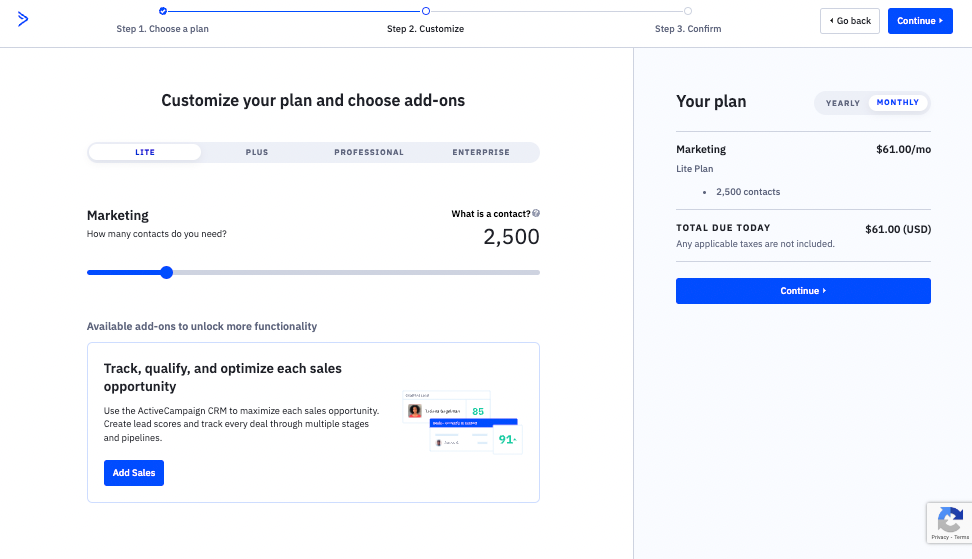Viewport: 972px width, 559px height.
Task: Select Monthly billing option
Action: (898, 103)
